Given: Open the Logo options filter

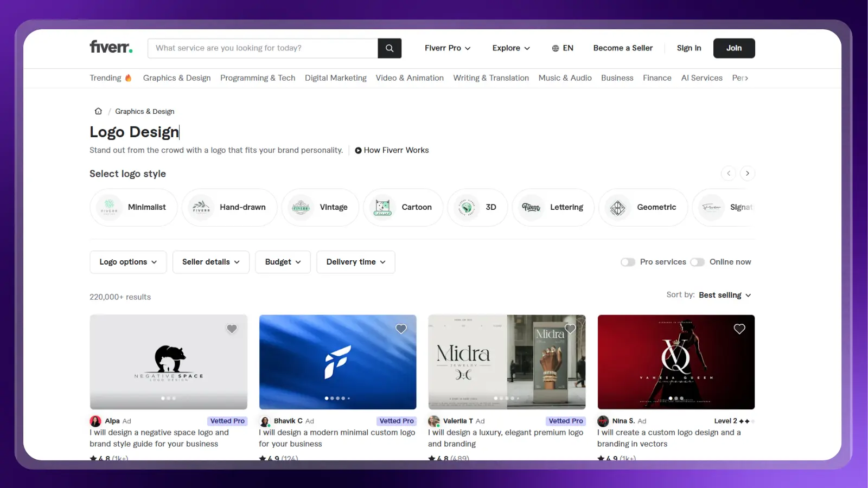Looking at the screenshot, I should click(x=128, y=262).
